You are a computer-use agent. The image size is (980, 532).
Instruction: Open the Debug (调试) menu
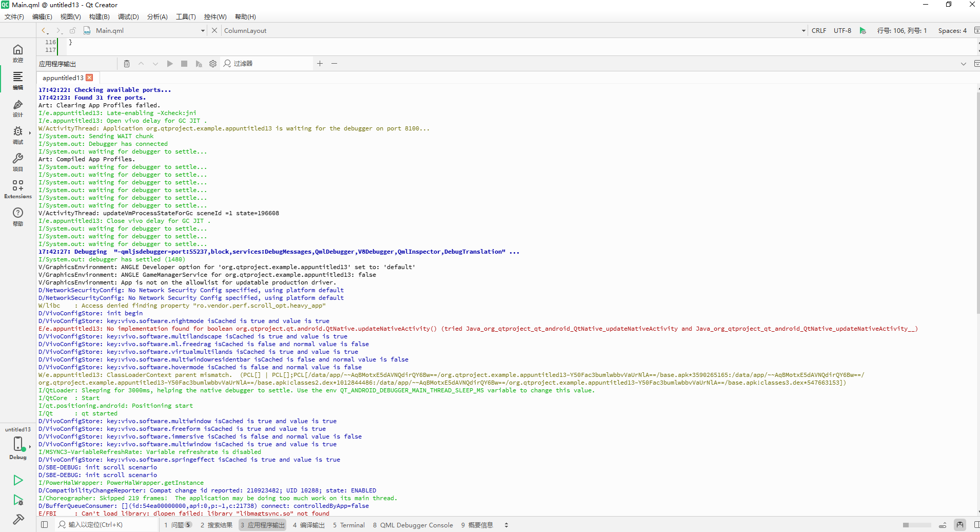click(x=128, y=17)
